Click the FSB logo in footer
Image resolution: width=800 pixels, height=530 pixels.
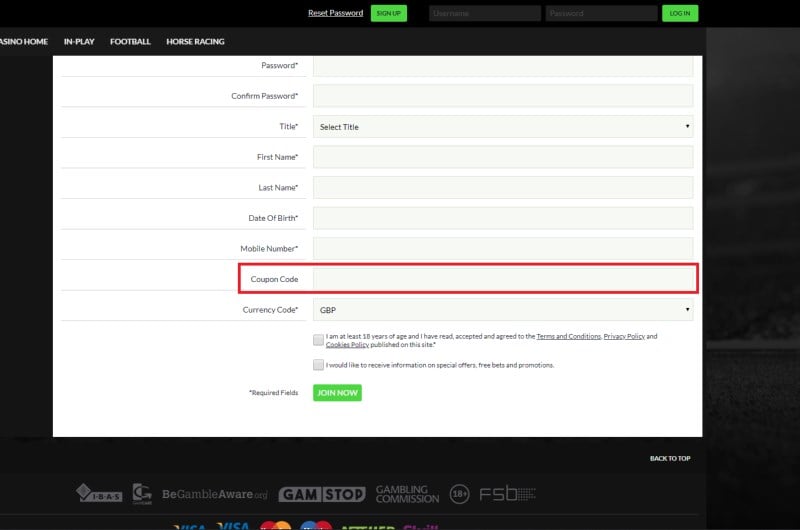[x=507, y=493]
